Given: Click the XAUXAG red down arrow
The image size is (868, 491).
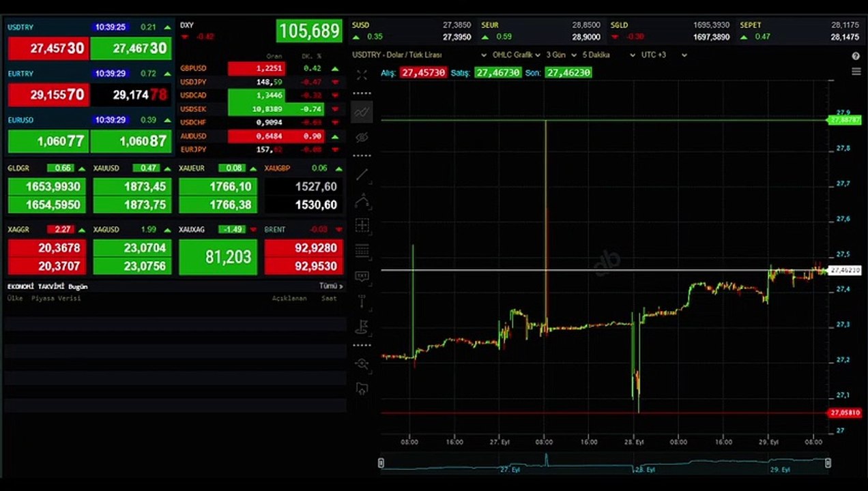Looking at the screenshot, I should click(x=253, y=230).
